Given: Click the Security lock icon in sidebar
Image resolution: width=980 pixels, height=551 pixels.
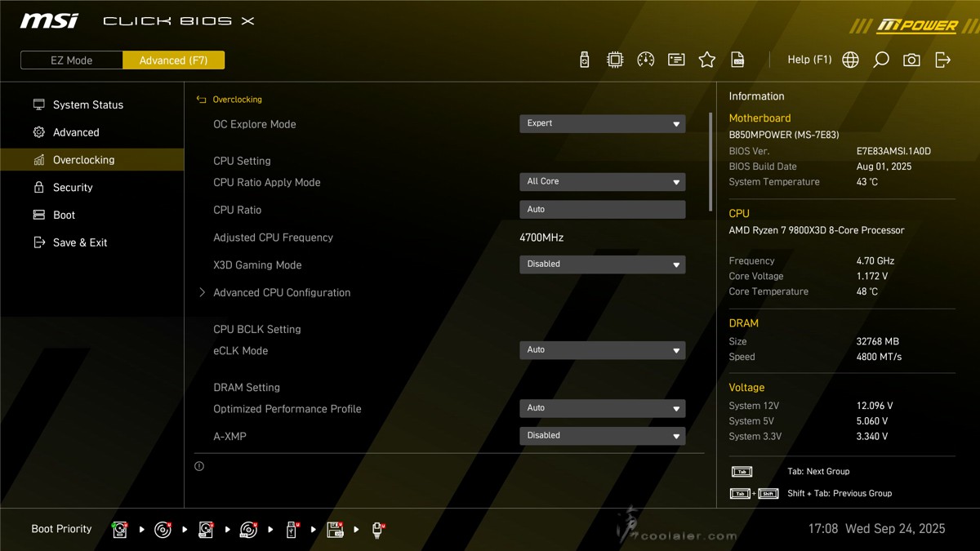Looking at the screenshot, I should click(x=38, y=187).
